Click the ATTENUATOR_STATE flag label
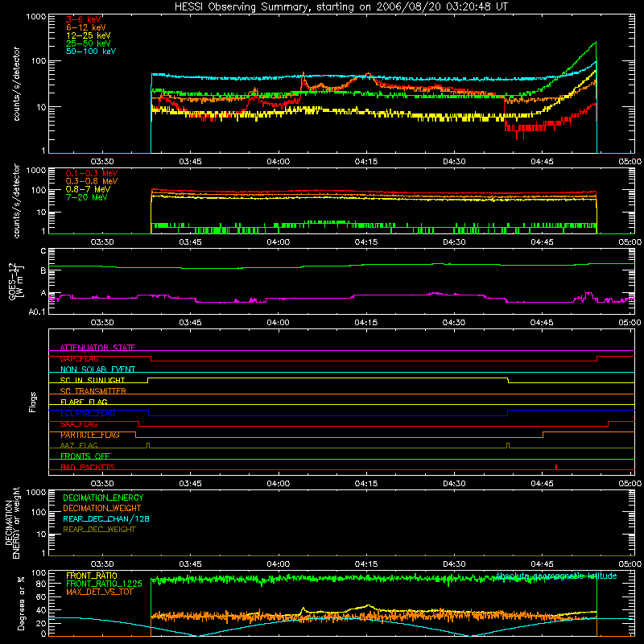 coord(97,348)
